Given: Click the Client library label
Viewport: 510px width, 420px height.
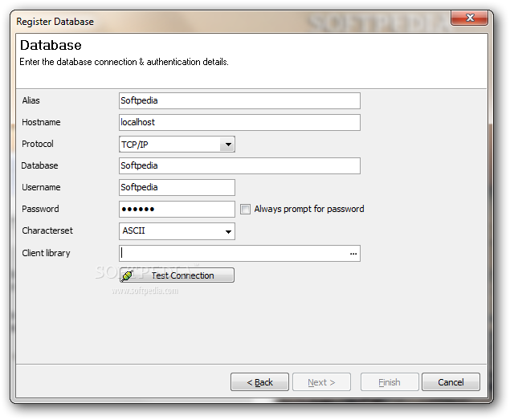Looking at the screenshot, I should [x=46, y=253].
